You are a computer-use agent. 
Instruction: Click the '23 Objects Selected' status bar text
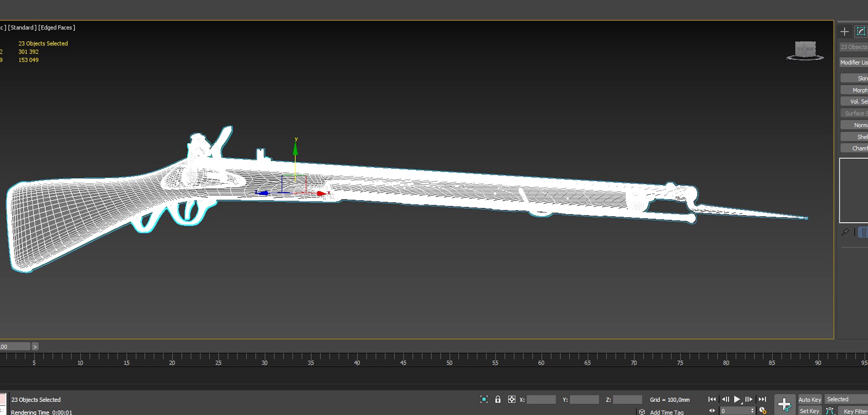(x=36, y=400)
